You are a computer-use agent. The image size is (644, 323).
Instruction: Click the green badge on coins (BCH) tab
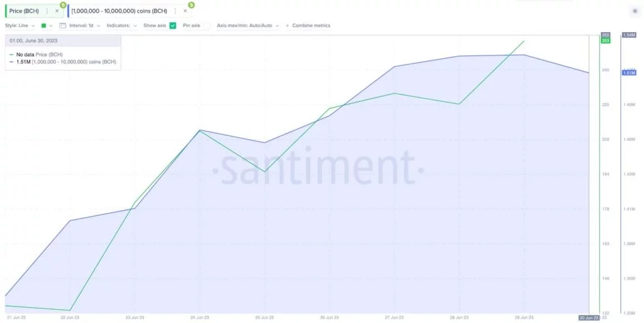coord(191,5)
